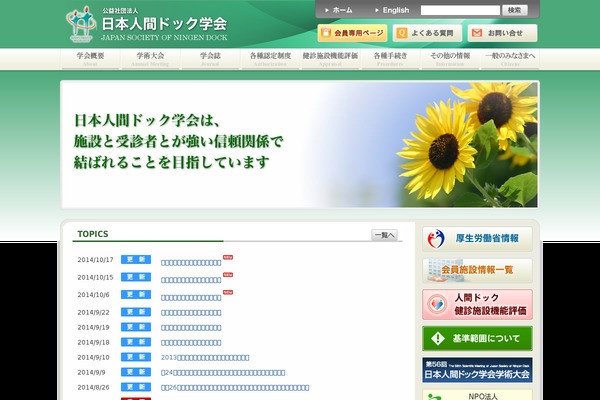The image size is (600, 400).
Task: Open the 2014/10/15 topic link
Action: pos(191,280)
